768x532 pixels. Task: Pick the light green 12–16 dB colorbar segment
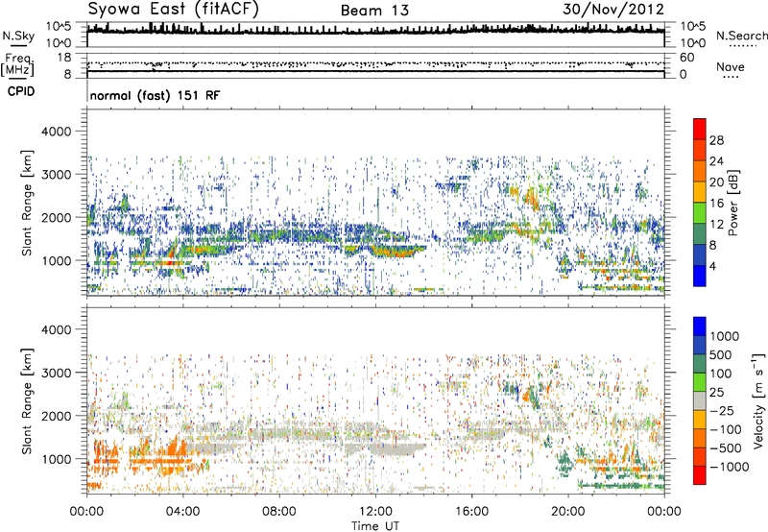700,212
